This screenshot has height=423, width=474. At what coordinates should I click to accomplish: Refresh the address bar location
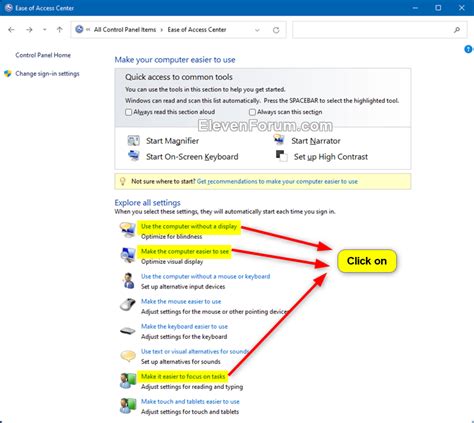(276, 30)
